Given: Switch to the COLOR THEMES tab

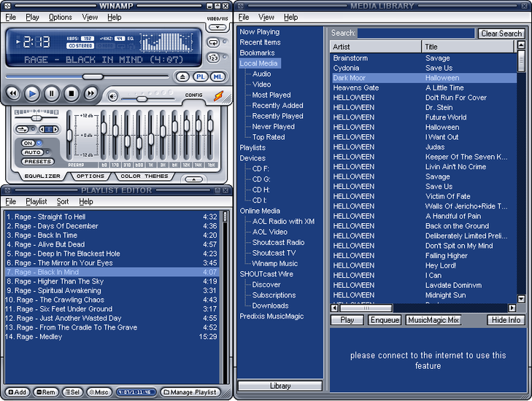Looking at the screenshot, I should pos(144,176).
